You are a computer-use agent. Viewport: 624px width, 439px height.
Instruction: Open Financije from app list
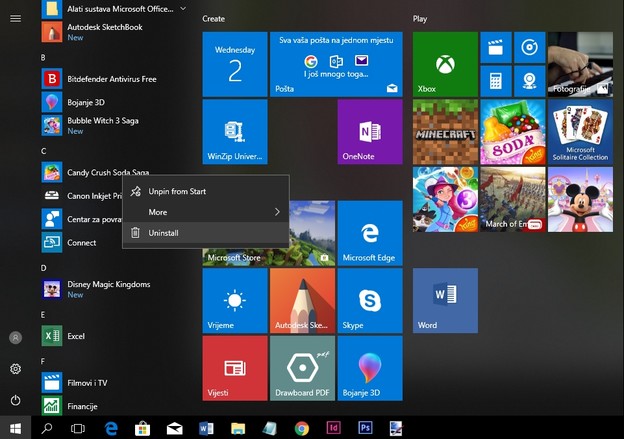tap(113, 406)
